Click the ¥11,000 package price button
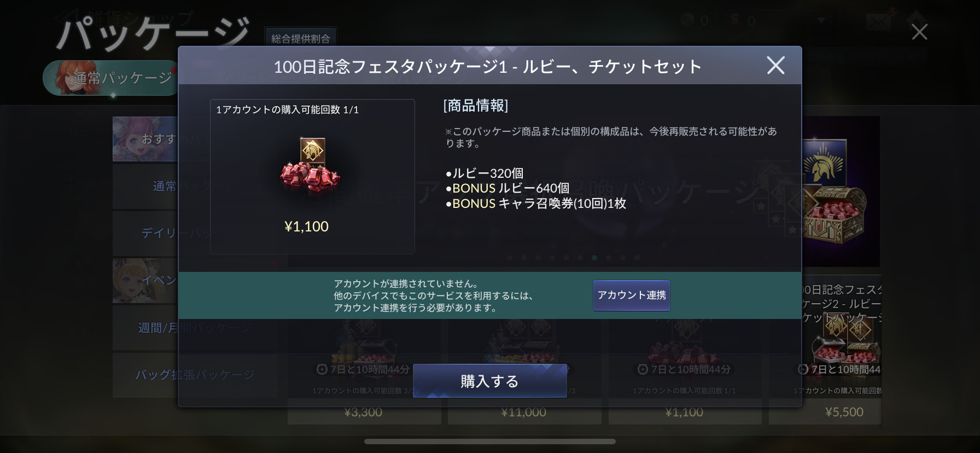Screen dimensions: 980x453 point(524,413)
